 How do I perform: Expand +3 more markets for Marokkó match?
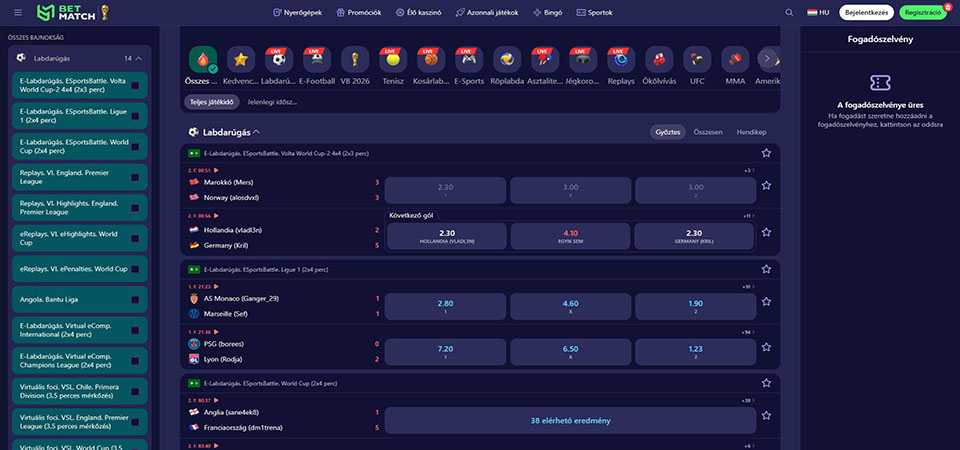pyautogui.click(x=749, y=170)
